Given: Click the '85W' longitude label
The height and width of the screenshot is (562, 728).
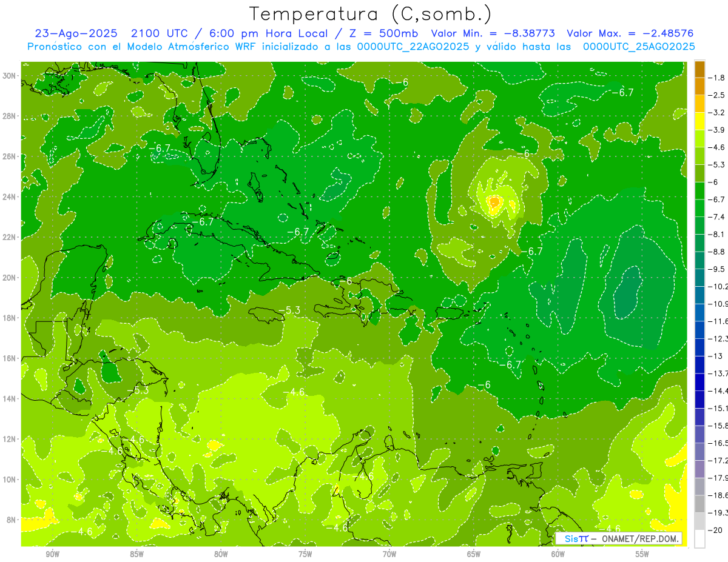Looking at the screenshot, I should click(136, 554).
